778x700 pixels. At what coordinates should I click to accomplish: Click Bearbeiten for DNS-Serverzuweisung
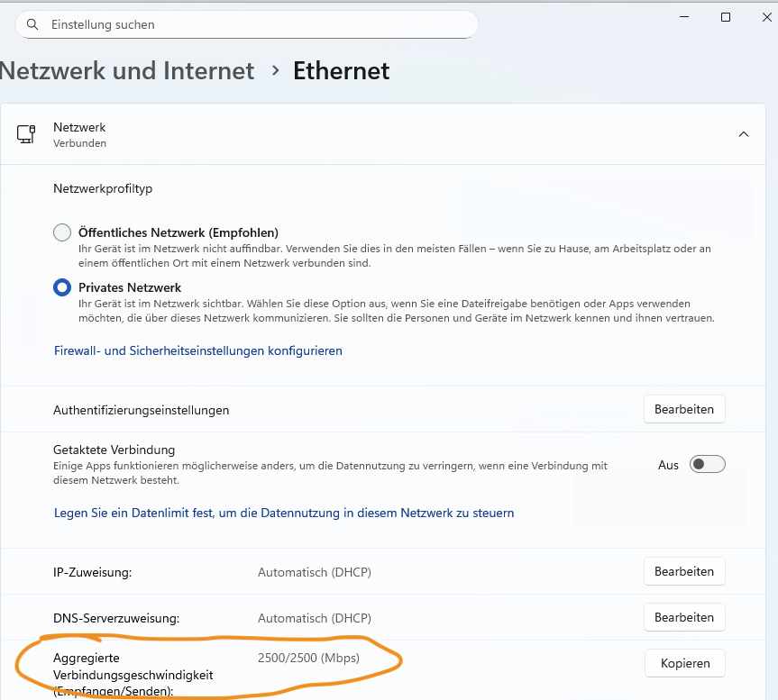(683, 617)
